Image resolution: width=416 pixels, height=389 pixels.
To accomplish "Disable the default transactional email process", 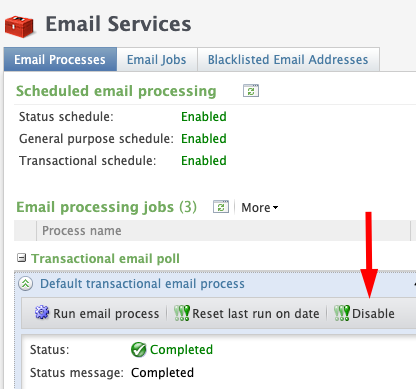I will coord(364,313).
